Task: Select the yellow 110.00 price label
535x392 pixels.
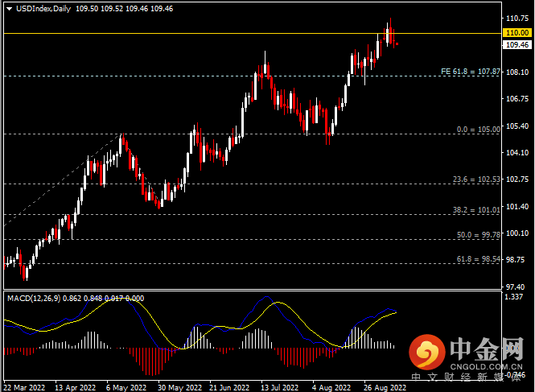Action: click(x=517, y=33)
